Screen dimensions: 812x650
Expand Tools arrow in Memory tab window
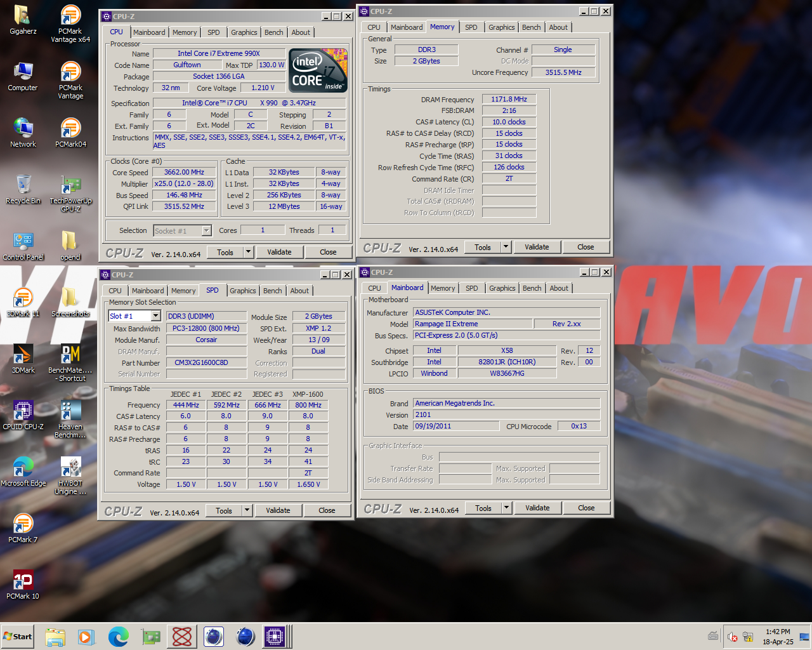pyautogui.click(x=506, y=247)
